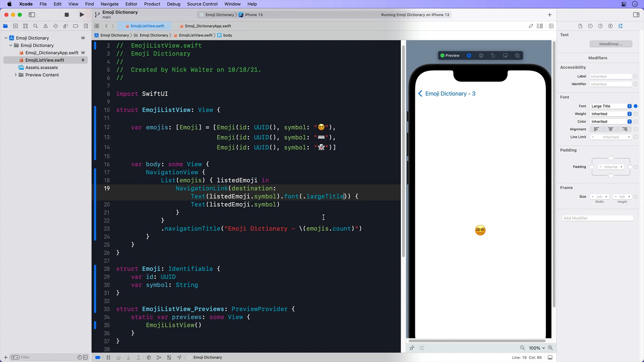644x362 pixels.
Task: Set text alignment to left
Action: click(596, 129)
